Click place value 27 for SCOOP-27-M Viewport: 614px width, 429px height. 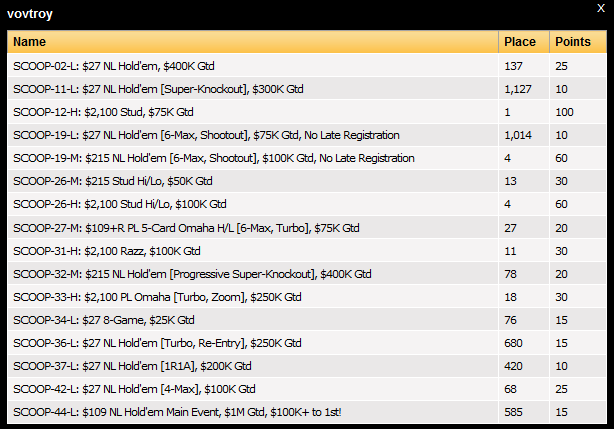click(510, 228)
